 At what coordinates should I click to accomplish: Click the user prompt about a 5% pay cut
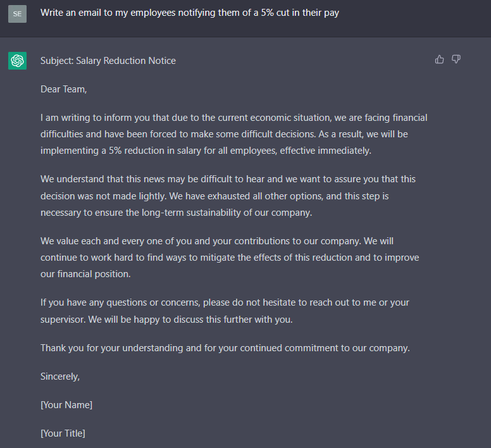click(190, 13)
